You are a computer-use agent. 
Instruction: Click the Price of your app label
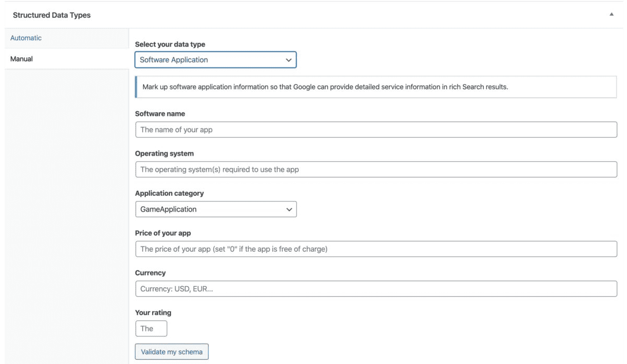(x=163, y=233)
